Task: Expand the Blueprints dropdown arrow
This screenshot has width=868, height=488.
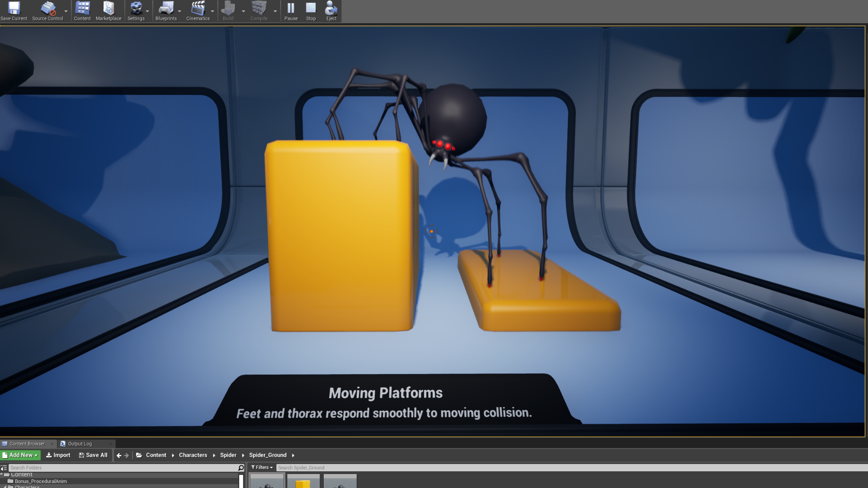Action: (x=179, y=11)
